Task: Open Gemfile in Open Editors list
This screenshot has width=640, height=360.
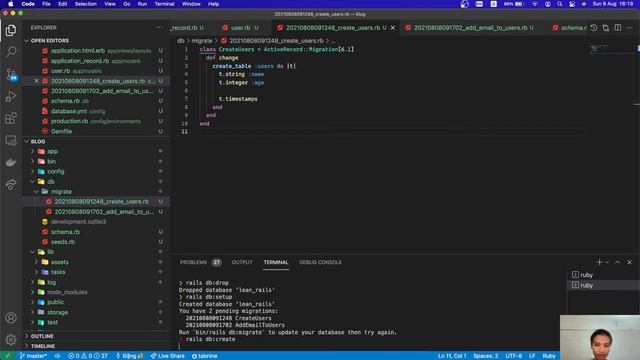Action: 96,131
